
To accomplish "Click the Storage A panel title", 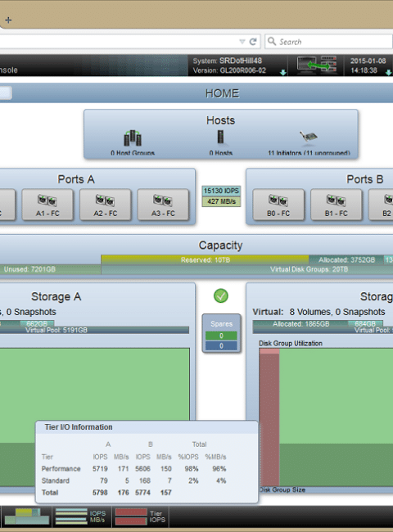I will pos(56,296).
